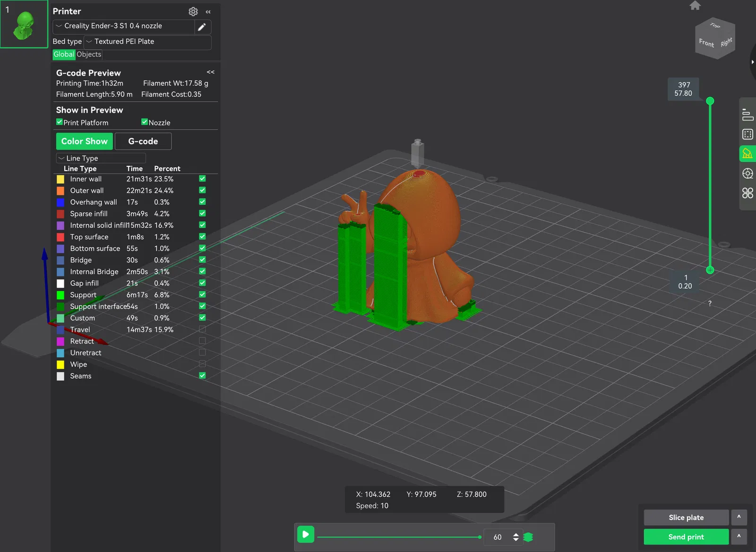The image size is (756, 552).
Task: Open the printer preset dropdown
Action: coord(124,26)
